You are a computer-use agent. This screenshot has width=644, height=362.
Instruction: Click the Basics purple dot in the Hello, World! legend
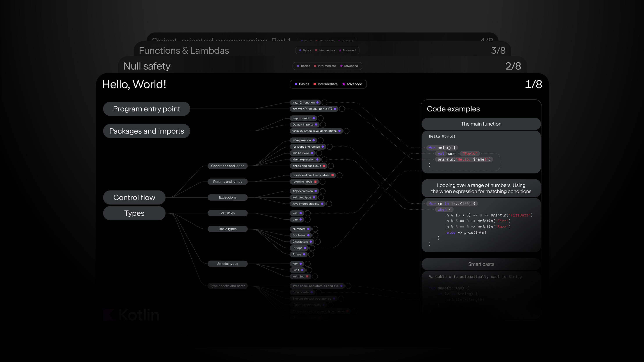[x=296, y=84]
